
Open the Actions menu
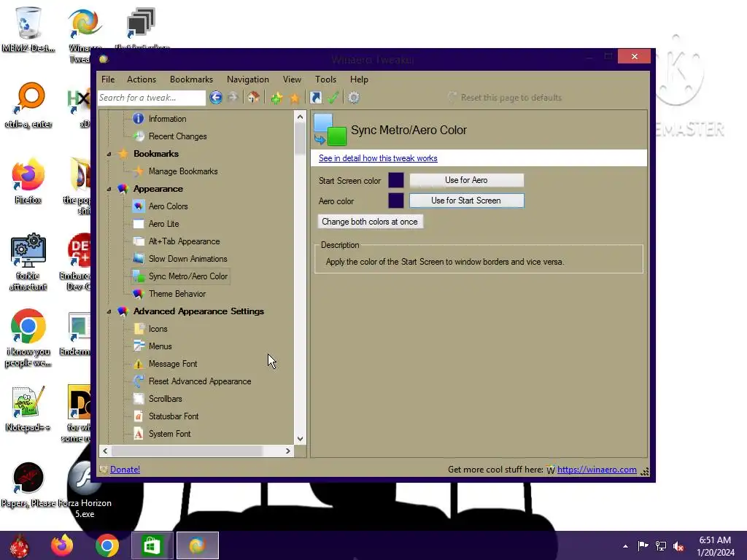(142, 79)
